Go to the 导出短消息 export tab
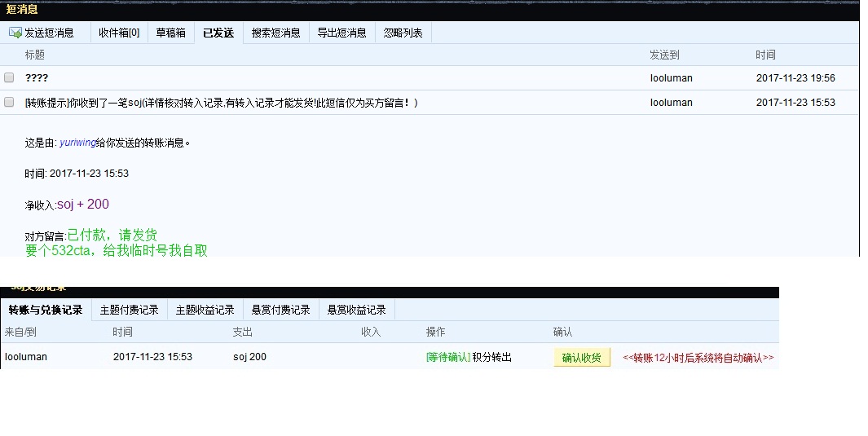Image resolution: width=868 pixels, height=436 pixels. [x=341, y=33]
